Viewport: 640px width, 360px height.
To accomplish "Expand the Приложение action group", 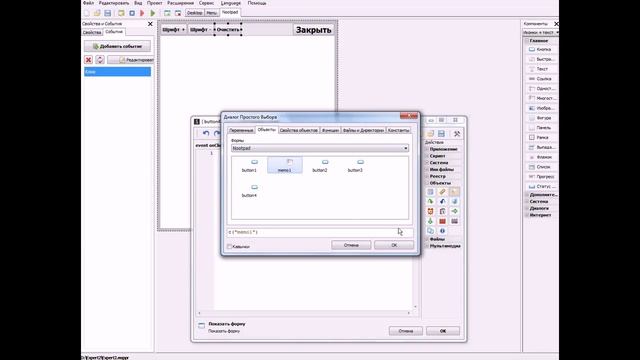I will click(x=443, y=149).
